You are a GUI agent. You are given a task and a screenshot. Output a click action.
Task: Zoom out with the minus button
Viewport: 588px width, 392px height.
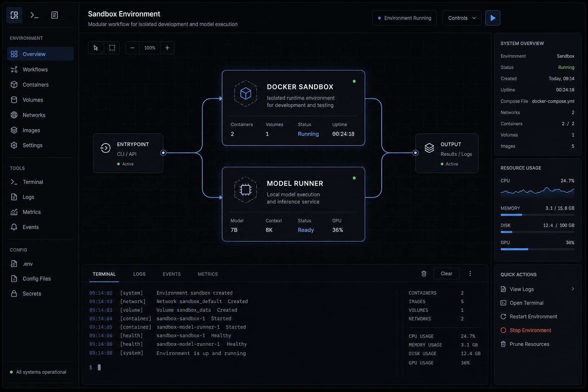tap(132, 48)
